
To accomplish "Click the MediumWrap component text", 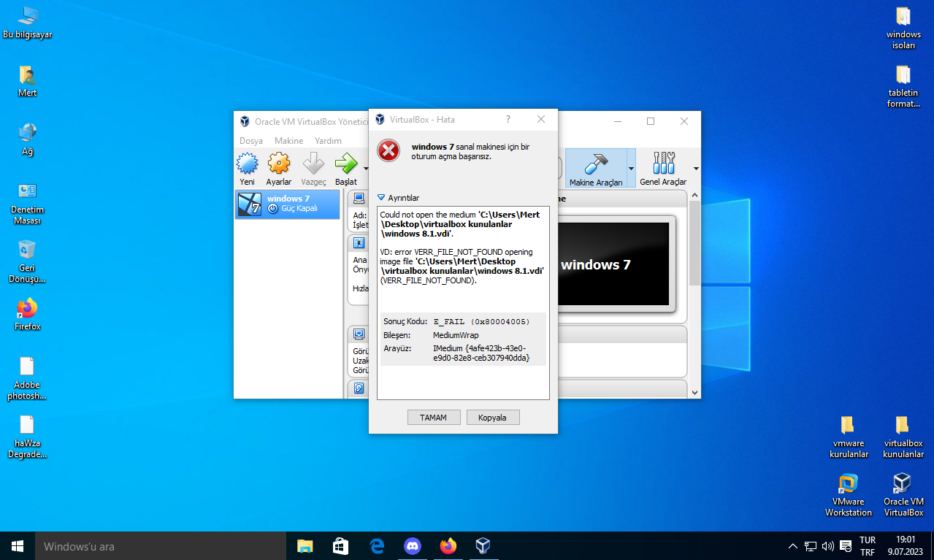I will 456,335.
